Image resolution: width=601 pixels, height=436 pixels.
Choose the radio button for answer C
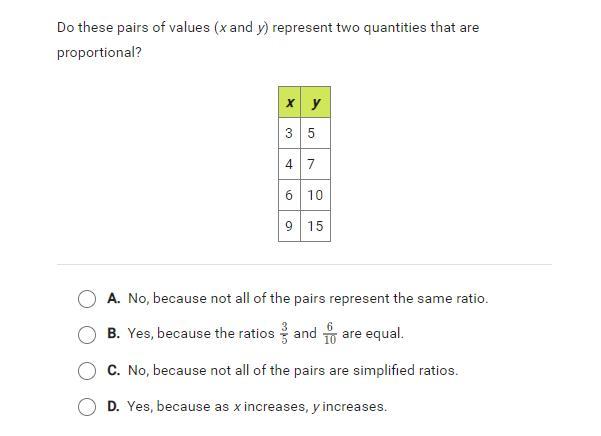coord(87,371)
